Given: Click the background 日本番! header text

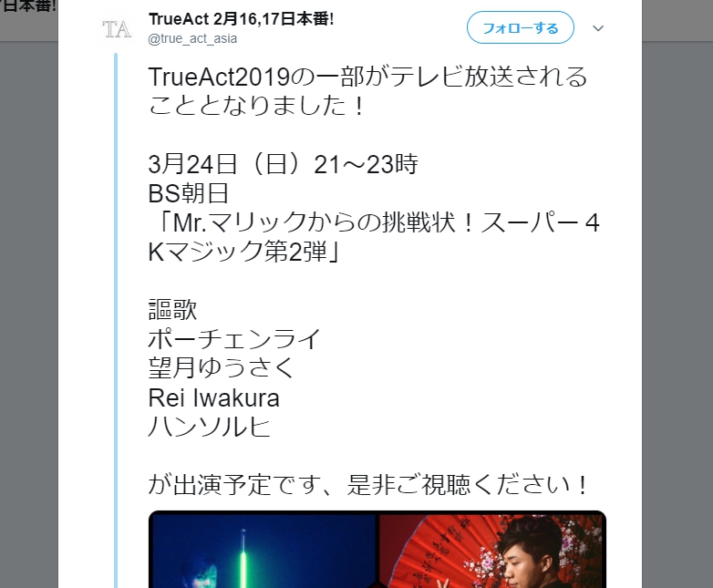Looking at the screenshot, I should pyautogui.click(x=28, y=6).
